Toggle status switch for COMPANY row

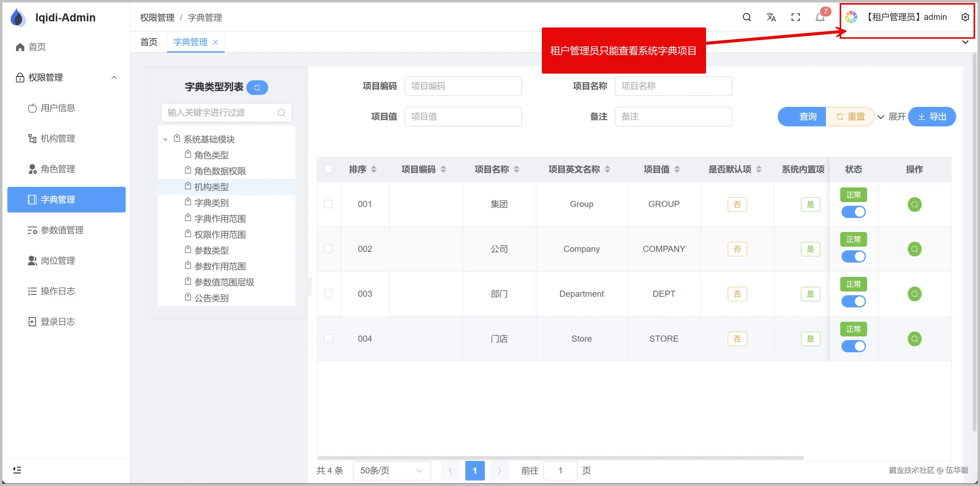(x=853, y=256)
